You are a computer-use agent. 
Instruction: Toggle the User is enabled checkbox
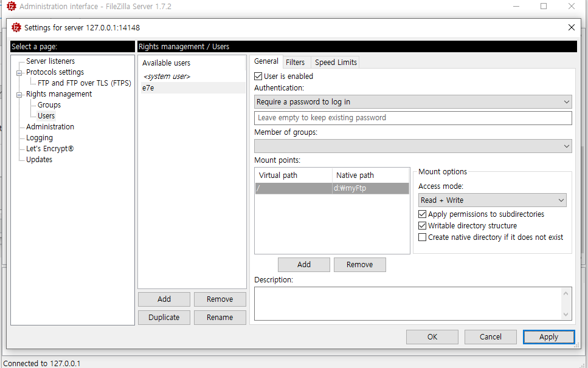[x=258, y=77]
